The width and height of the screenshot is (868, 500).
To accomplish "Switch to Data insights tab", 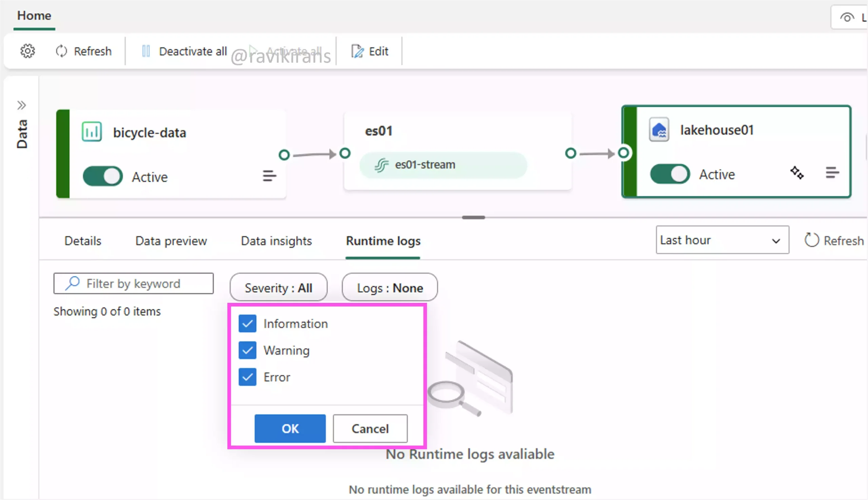I will click(276, 241).
